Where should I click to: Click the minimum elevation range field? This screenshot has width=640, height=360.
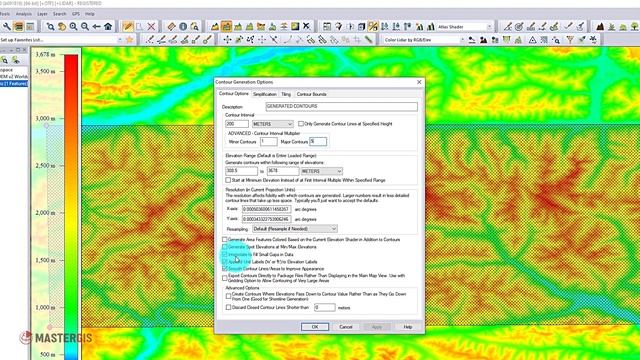241,171
